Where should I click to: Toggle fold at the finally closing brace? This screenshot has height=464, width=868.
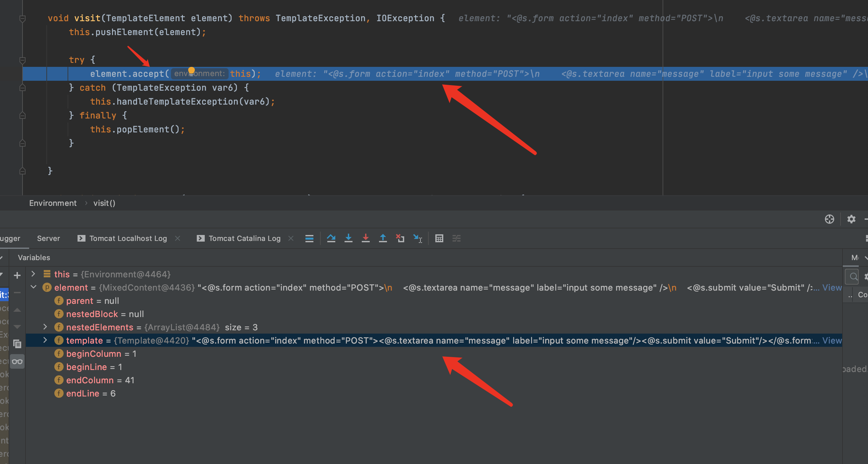[23, 143]
